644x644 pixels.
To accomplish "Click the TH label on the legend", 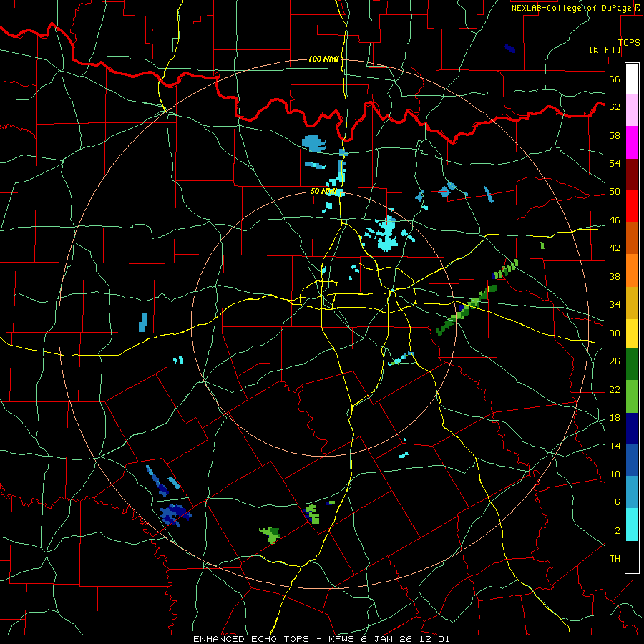I will click(x=615, y=559).
